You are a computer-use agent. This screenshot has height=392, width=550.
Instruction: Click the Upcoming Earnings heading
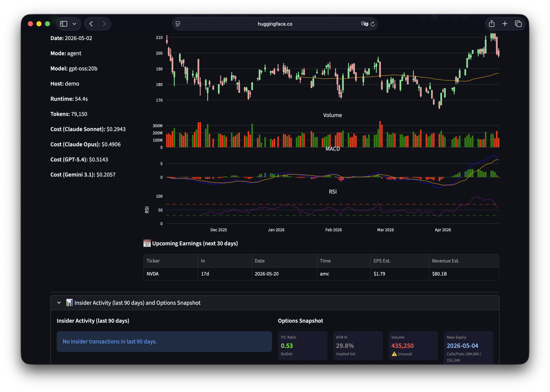pos(195,243)
